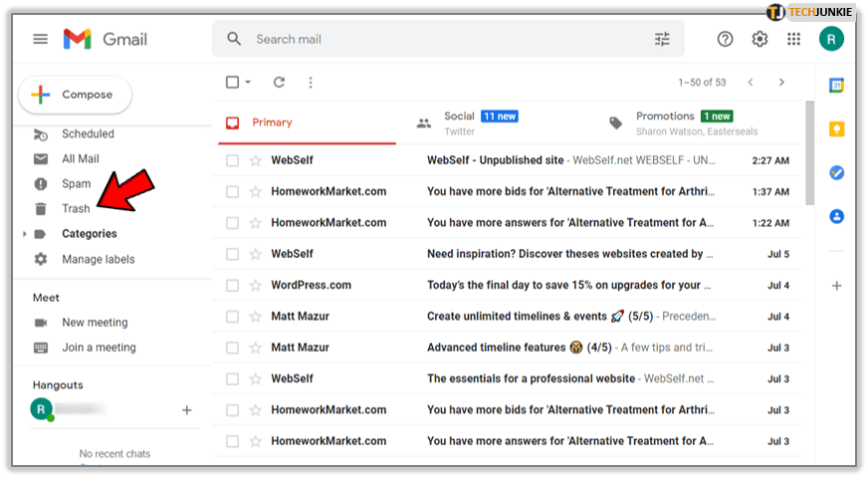Open the Trash folder
This screenshot has height=478, width=868.
pos(76,209)
